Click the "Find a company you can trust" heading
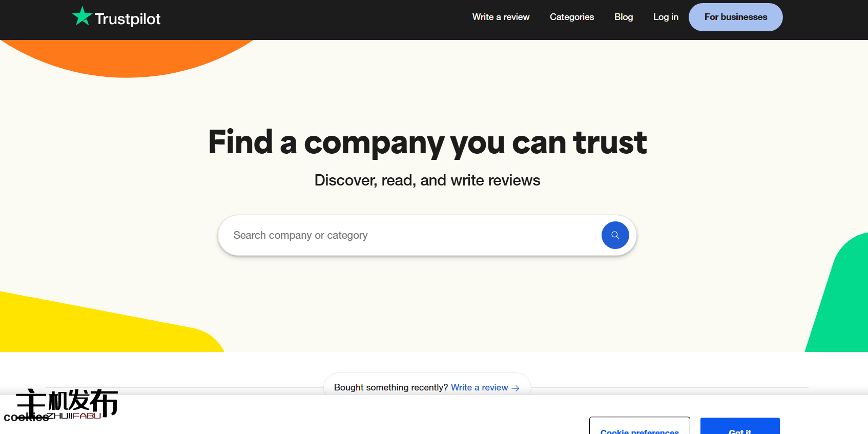868x434 pixels. [x=427, y=142]
